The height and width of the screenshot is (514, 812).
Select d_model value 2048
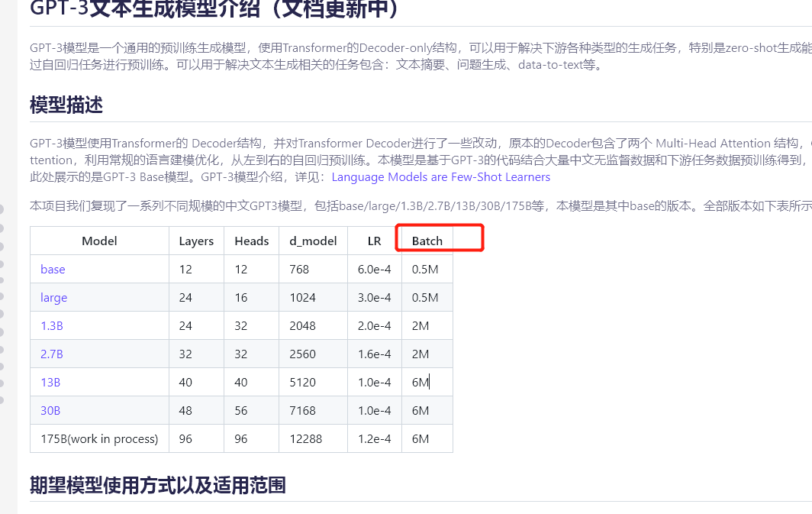[x=302, y=326]
